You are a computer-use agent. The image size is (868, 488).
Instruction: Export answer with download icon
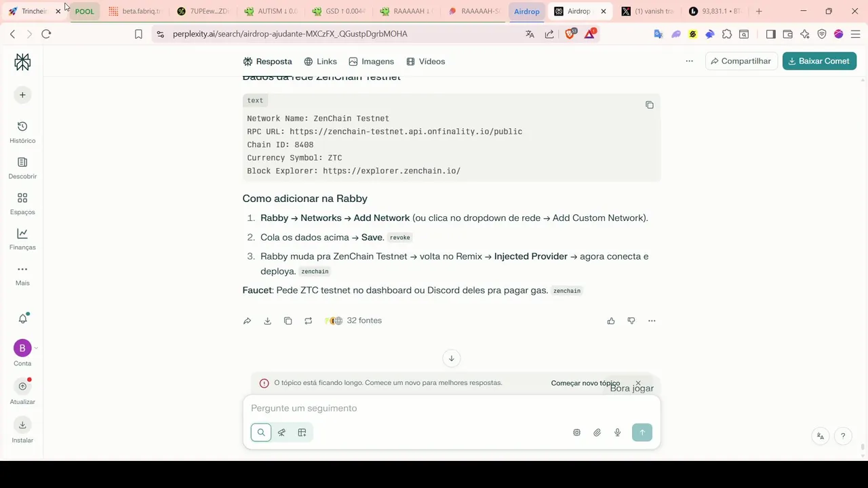point(267,321)
